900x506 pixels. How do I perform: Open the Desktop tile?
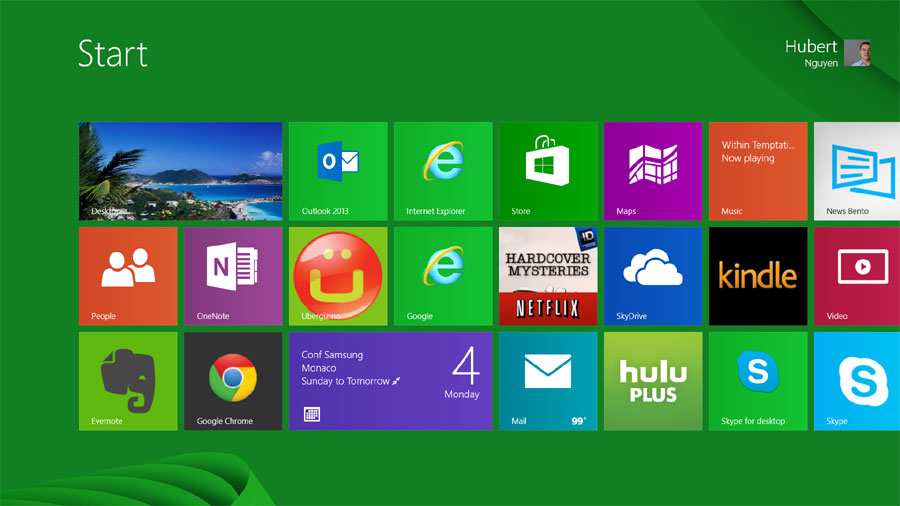click(x=180, y=171)
